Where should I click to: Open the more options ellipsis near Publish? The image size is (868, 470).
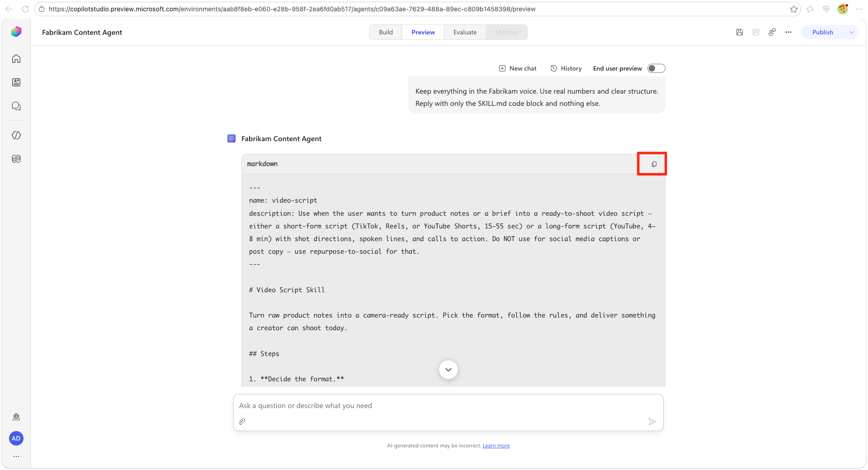(788, 32)
